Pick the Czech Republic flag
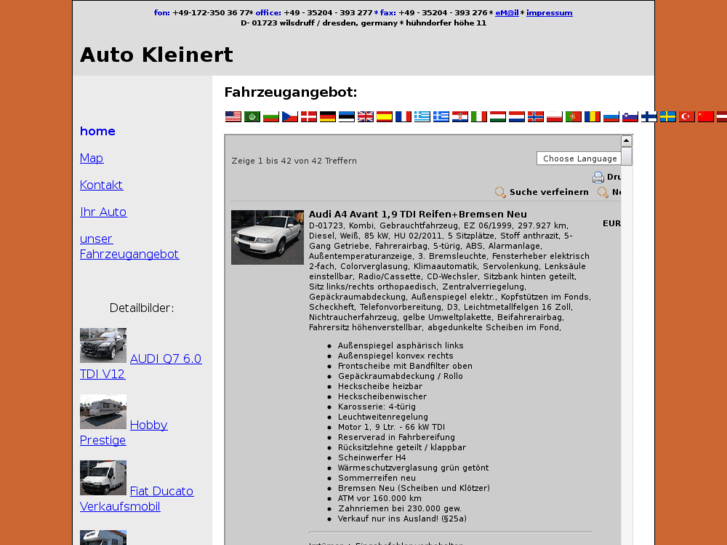This screenshot has height=545, width=727. pos(290,116)
